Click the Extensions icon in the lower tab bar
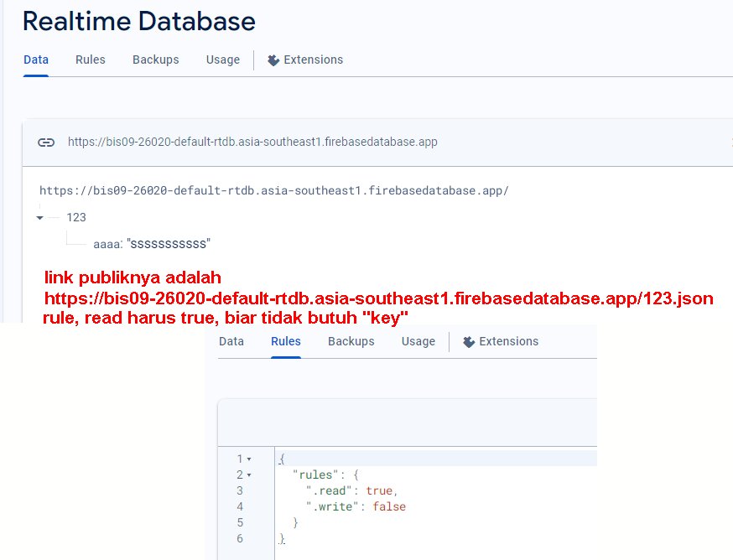The width and height of the screenshot is (733, 560). click(x=469, y=342)
